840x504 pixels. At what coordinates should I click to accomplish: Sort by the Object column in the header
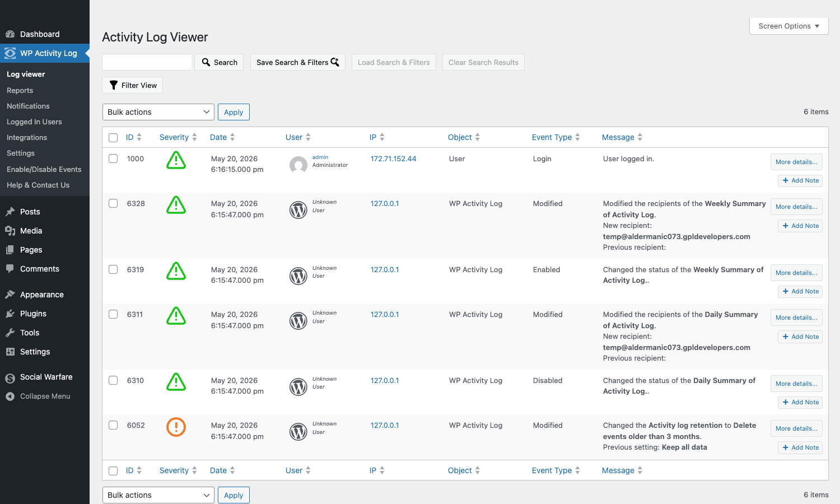464,137
